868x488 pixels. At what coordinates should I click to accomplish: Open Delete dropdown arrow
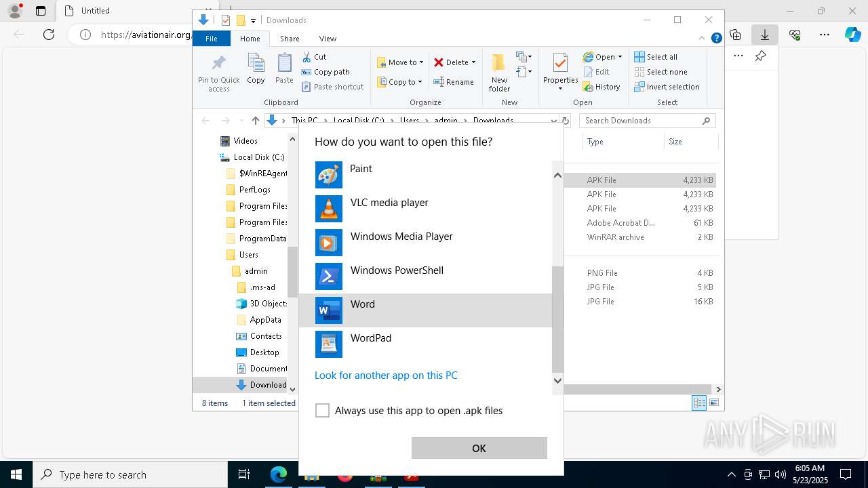[473, 62]
